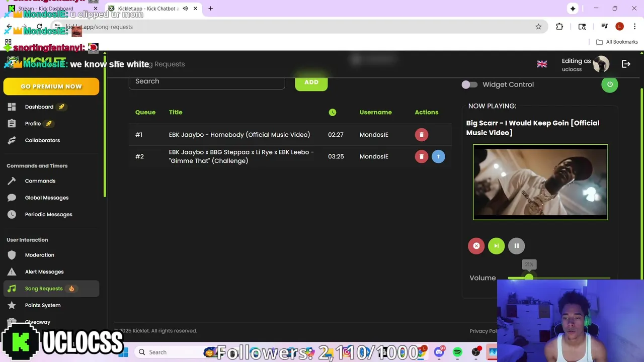Image resolution: width=644 pixels, height=362 pixels.
Task: Open Dashboard in sidebar
Action: (x=39, y=107)
